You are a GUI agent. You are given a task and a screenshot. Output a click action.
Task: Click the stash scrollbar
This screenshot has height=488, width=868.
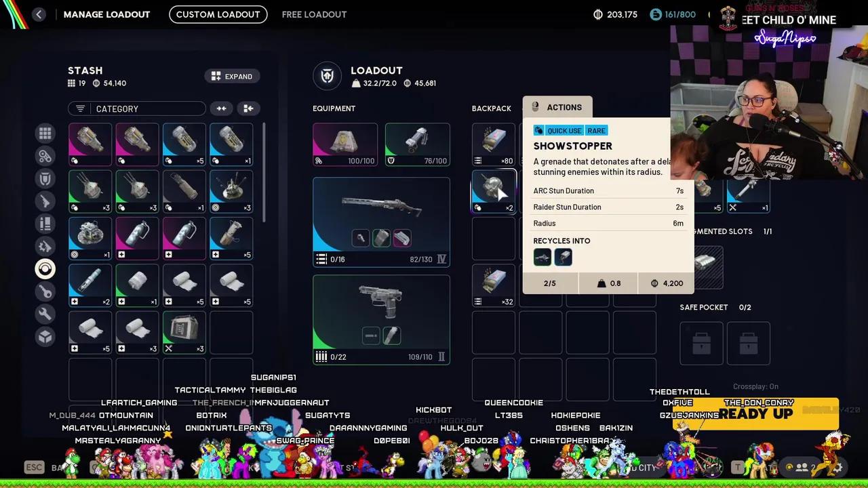click(263, 173)
